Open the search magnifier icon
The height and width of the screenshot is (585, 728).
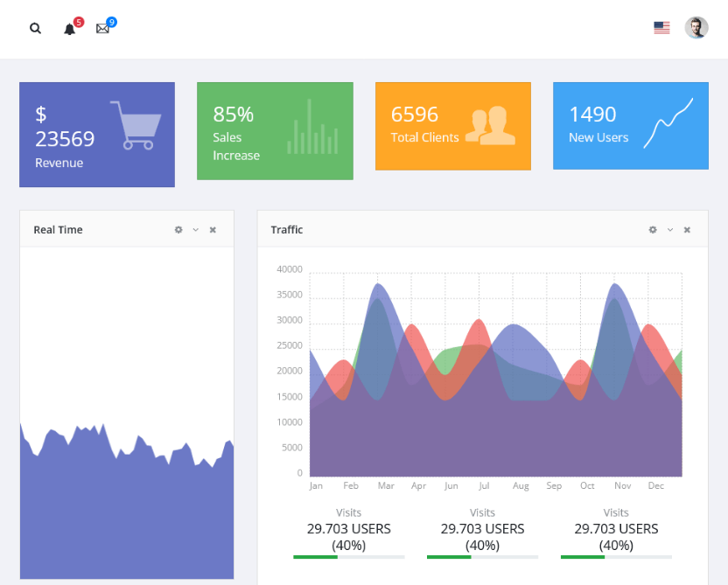35,29
